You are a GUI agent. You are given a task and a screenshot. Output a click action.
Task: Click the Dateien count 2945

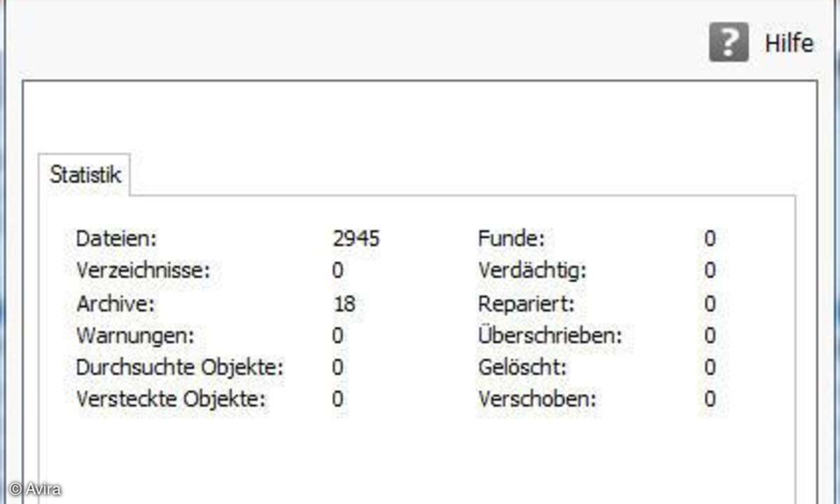(356, 239)
